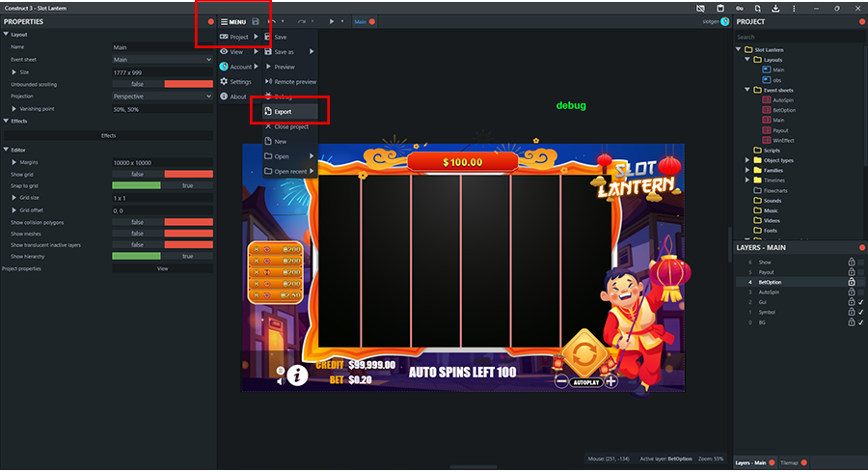
Task: Open the Open recent submenu
Action: tap(290, 171)
